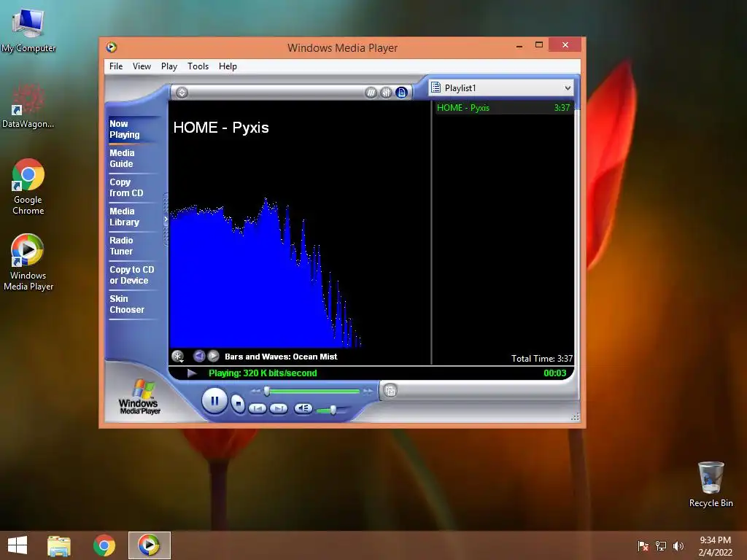Skip to previous track button

click(258, 408)
